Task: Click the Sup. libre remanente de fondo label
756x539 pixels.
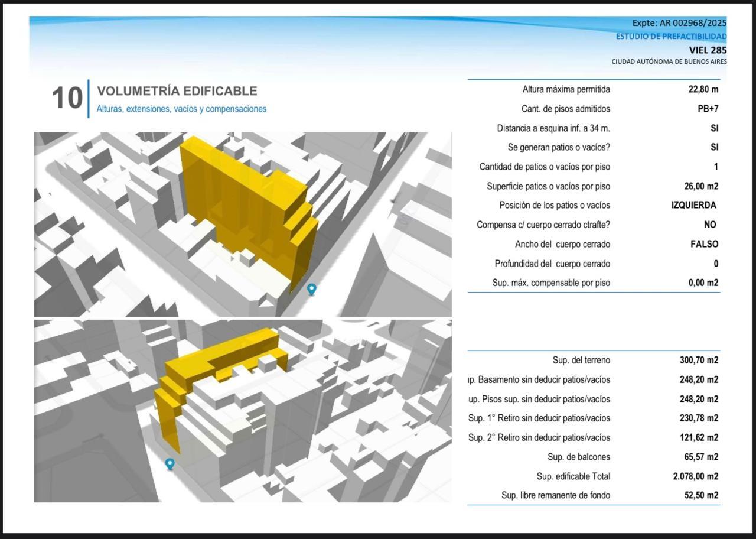Action: point(556,495)
